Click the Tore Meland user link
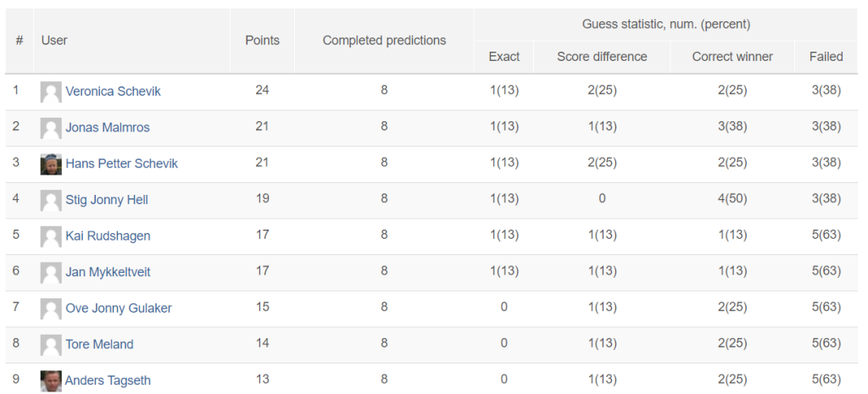Viewport: 868px width, 394px height. (100, 344)
